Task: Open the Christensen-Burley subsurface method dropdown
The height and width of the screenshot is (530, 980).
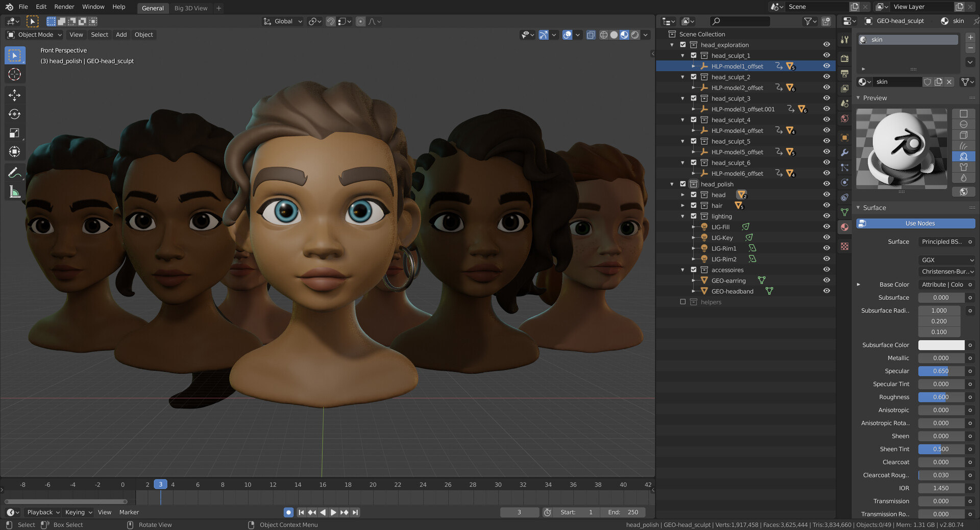Action: (947, 271)
